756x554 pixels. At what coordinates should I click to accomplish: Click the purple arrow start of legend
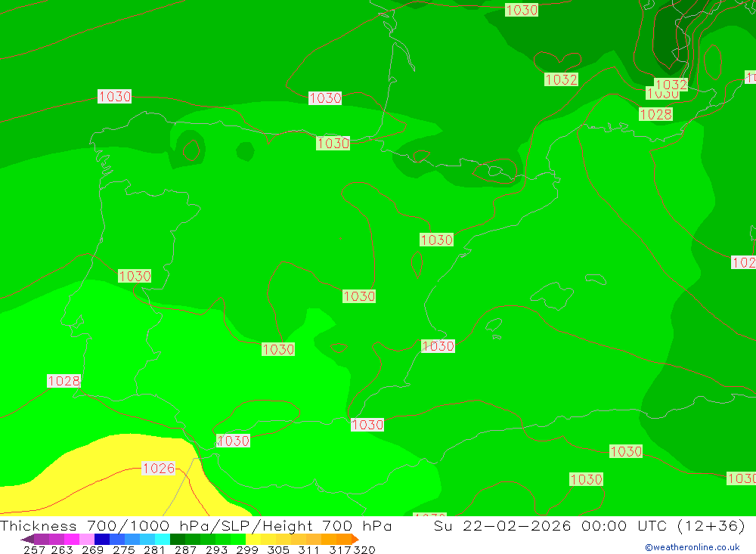tap(27, 539)
